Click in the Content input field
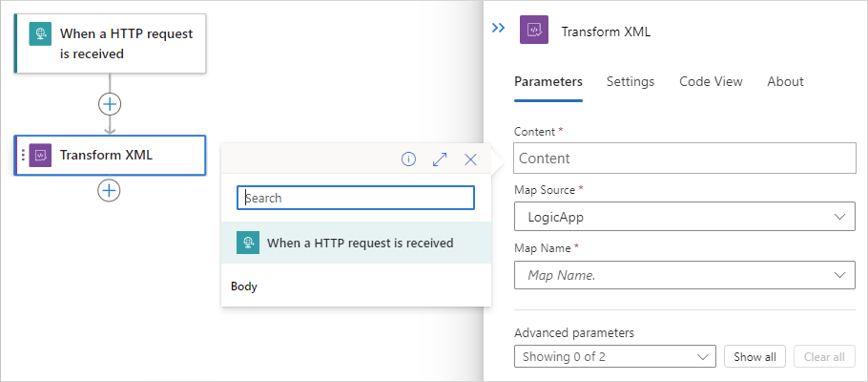Viewport: 868px width, 382px height. click(x=685, y=159)
